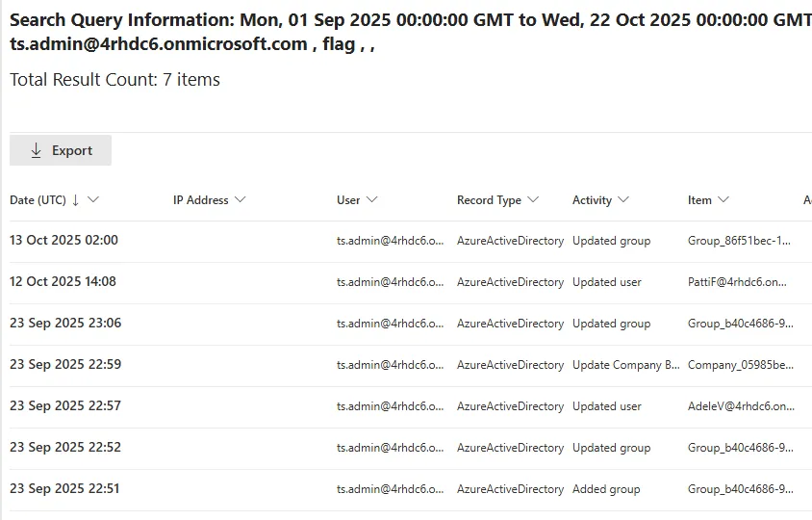Open the User column dropdown
The image size is (812, 520).
click(x=372, y=200)
